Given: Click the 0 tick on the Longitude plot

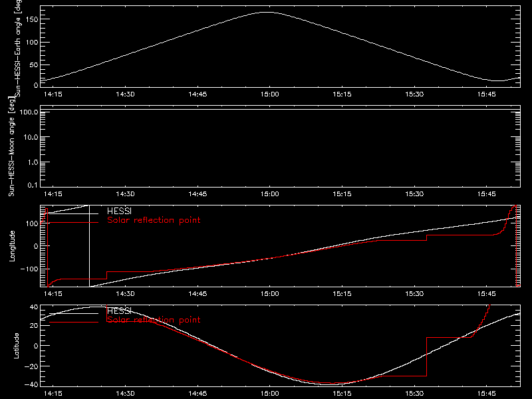Looking at the screenshot, I should click(x=36, y=246).
